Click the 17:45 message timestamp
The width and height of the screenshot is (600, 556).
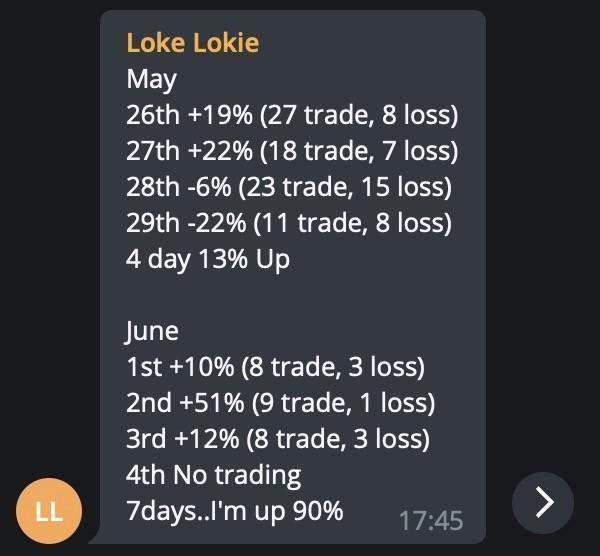pos(431,520)
